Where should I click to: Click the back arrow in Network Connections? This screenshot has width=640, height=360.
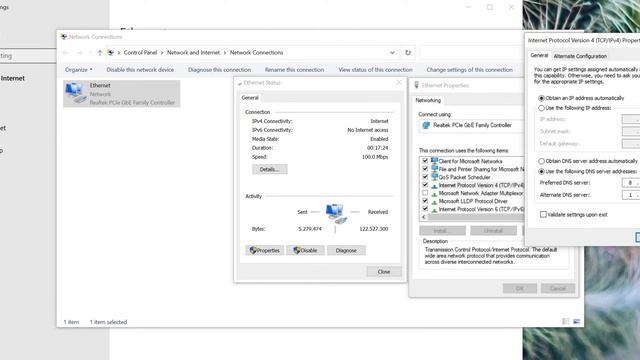click(66, 53)
